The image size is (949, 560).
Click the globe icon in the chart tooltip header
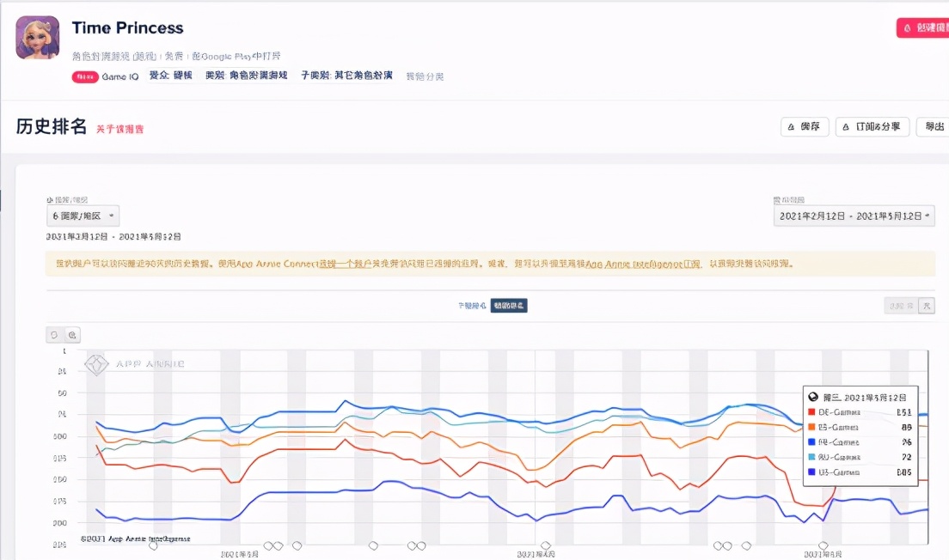pyautogui.click(x=813, y=397)
